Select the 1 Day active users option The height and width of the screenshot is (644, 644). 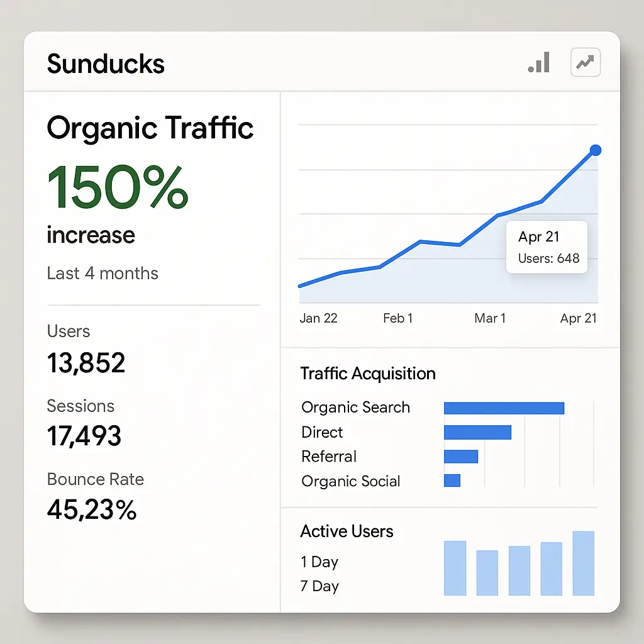pyautogui.click(x=319, y=562)
